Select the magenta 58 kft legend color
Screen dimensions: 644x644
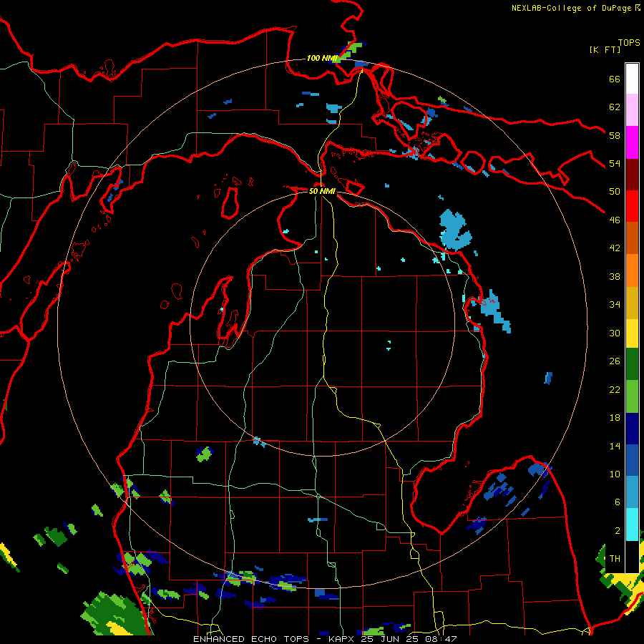click(632, 142)
